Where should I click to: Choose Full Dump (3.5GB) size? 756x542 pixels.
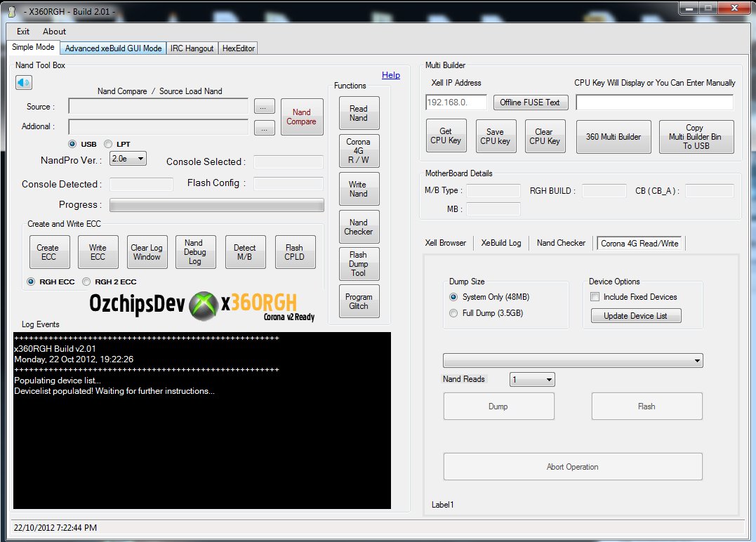453,313
